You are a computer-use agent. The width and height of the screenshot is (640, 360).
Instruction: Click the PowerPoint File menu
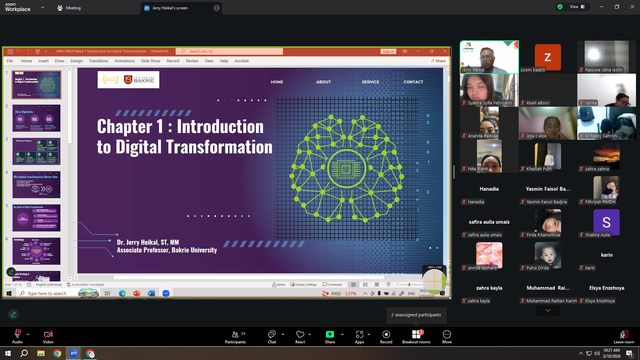(10, 61)
